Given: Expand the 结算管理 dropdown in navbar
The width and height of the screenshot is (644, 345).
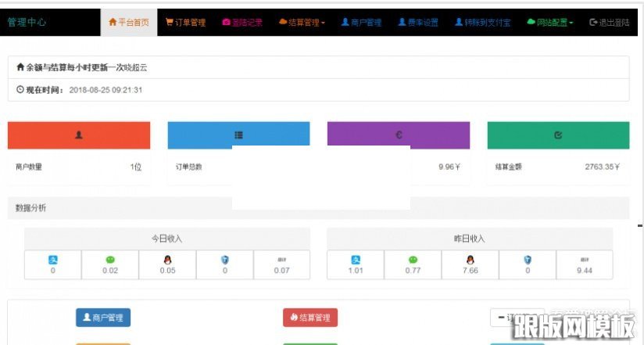Looking at the screenshot, I should 302,23.
